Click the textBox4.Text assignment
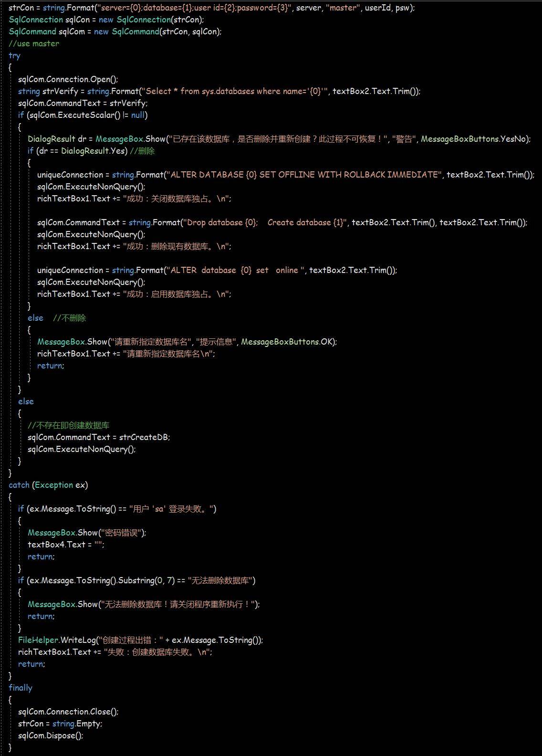Viewport: 542px width, 756px height. click(65, 545)
